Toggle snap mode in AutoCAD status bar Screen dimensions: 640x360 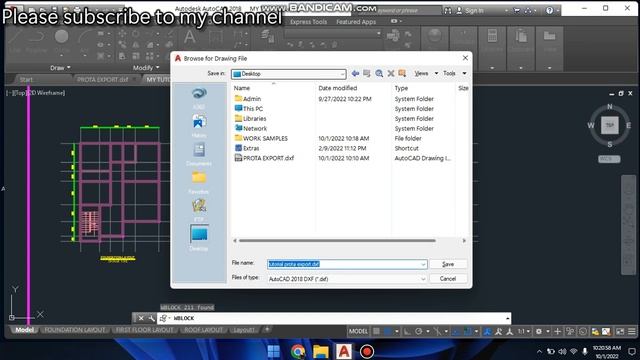coord(388,331)
